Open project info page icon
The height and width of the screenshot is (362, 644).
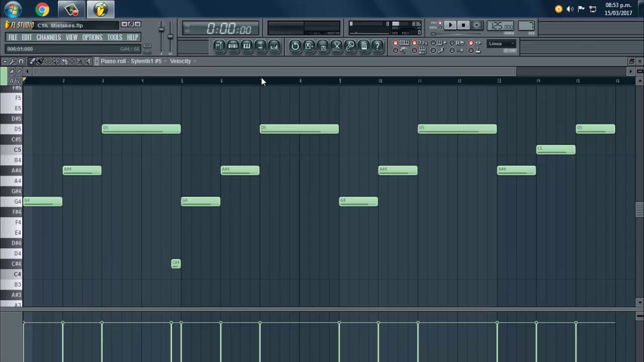pos(364,46)
